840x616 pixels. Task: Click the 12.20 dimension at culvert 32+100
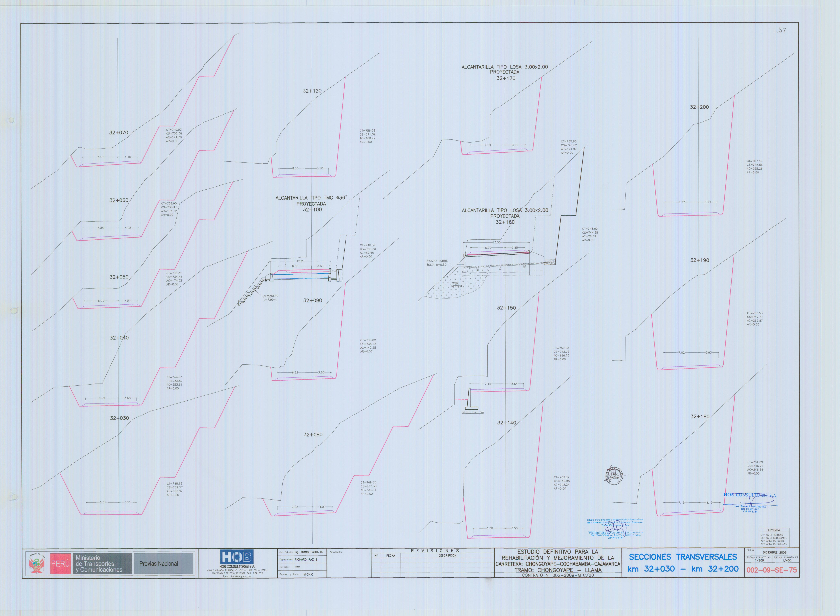coord(301,261)
